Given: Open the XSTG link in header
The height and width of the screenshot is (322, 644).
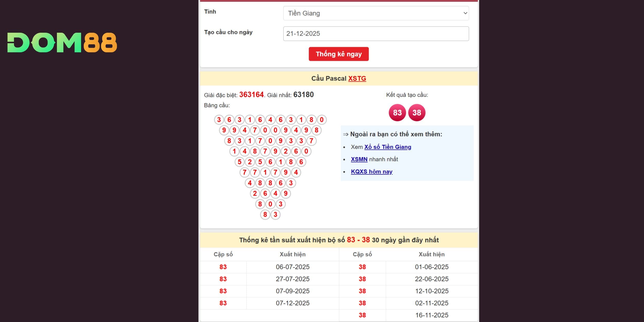Looking at the screenshot, I should pos(357,79).
